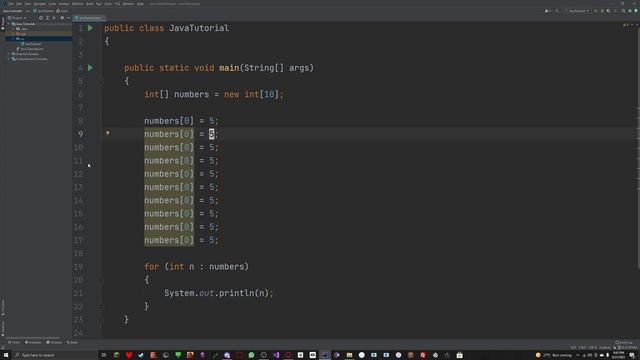Run with coverage from top toolbar

click(x=609, y=11)
